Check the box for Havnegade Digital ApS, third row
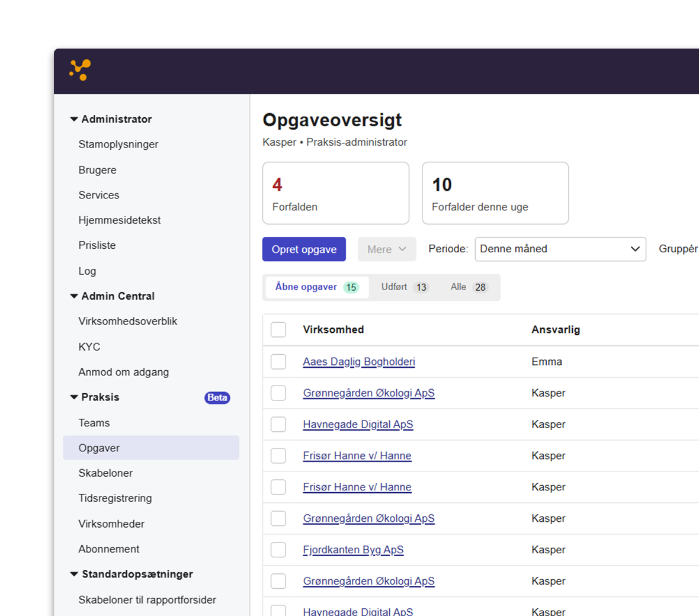The width and height of the screenshot is (699, 616). click(278, 424)
